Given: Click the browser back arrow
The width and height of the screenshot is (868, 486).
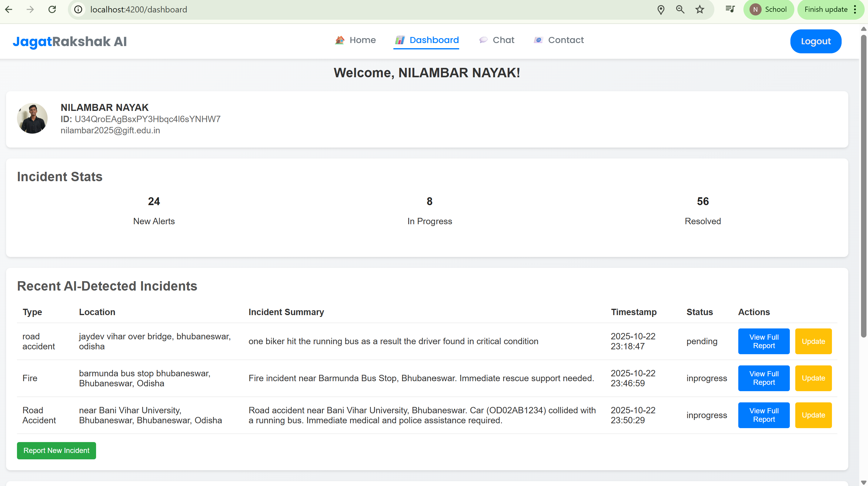Looking at the screenshot, I should [9, 9].
